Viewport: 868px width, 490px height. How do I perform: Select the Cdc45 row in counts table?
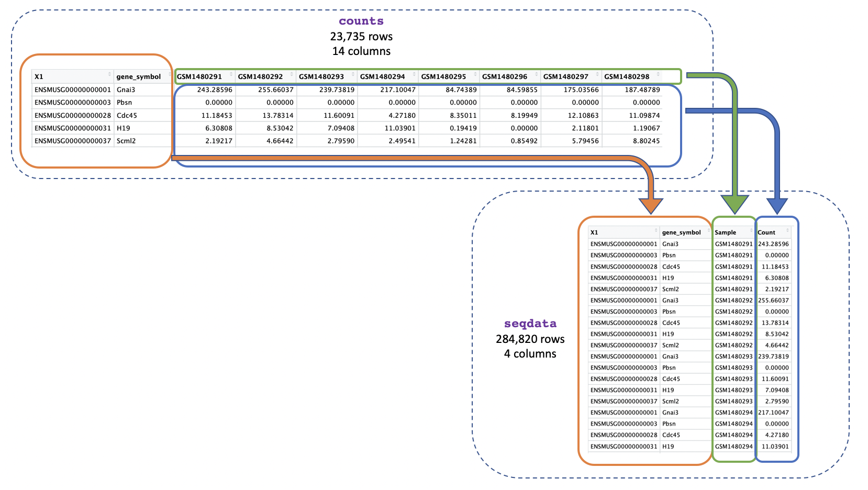pyautogui.click(x=127, y=116)
